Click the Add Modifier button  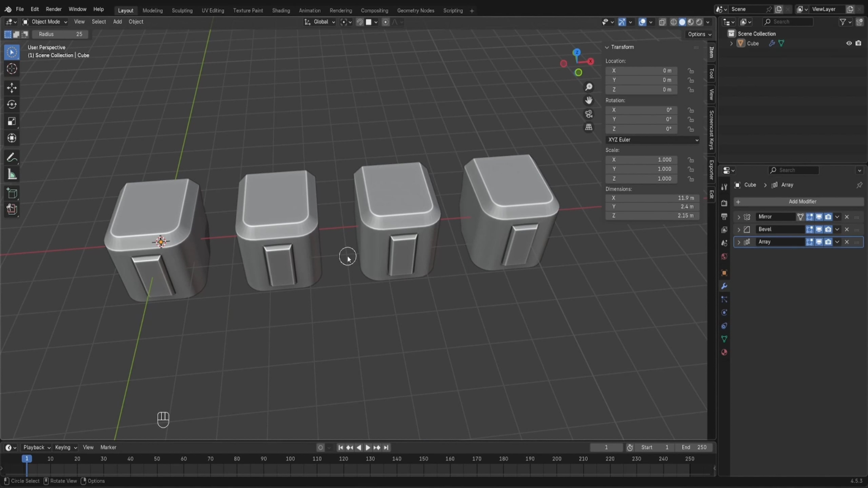798,202
